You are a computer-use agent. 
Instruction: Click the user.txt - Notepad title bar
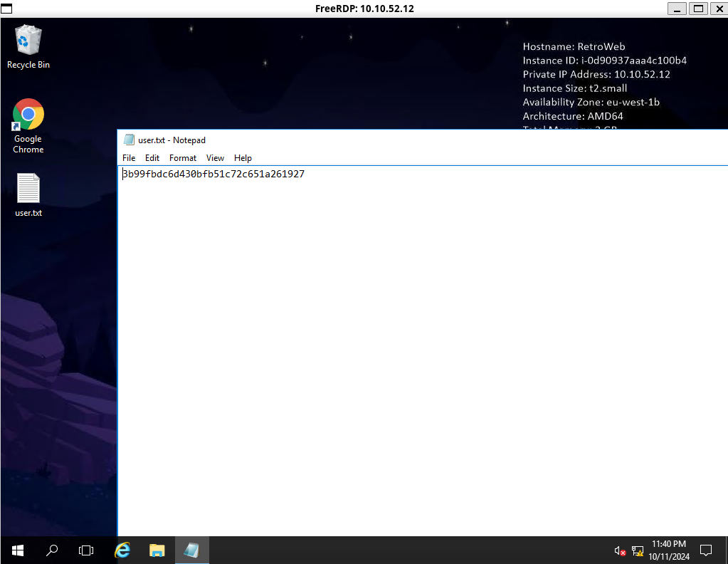coord(423,140)
